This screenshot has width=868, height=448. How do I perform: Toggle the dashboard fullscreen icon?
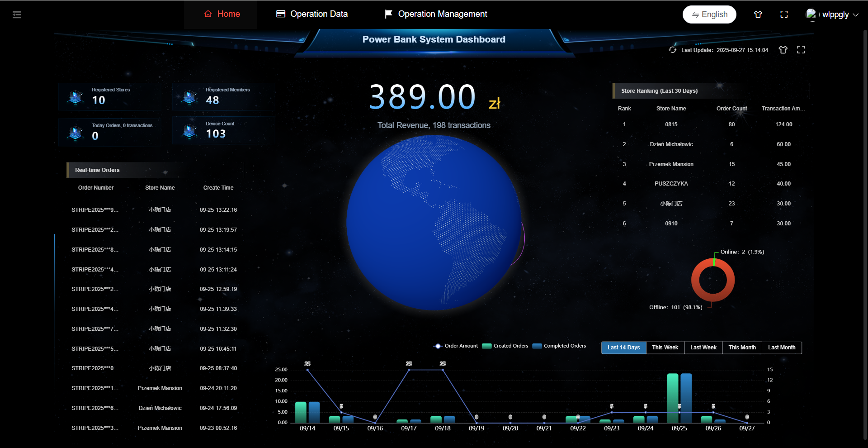pyautogui.click(x=801, y=50)
